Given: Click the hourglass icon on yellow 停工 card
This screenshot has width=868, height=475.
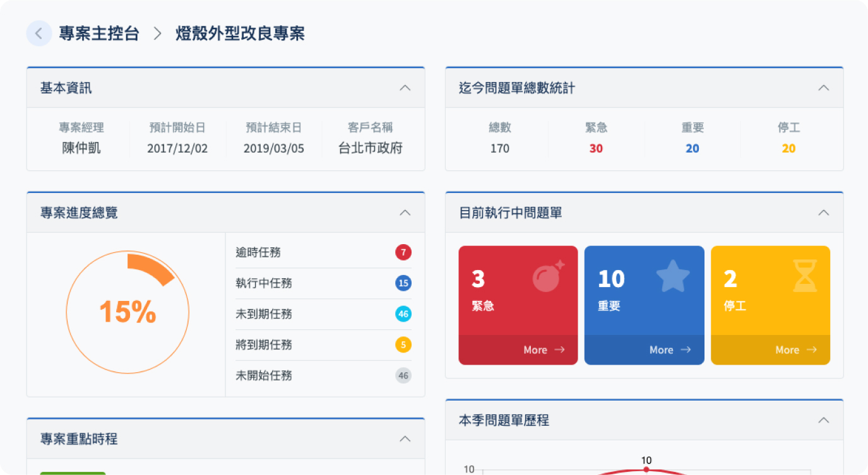Looking at the screenshot, I should click(x=804, y=276).
